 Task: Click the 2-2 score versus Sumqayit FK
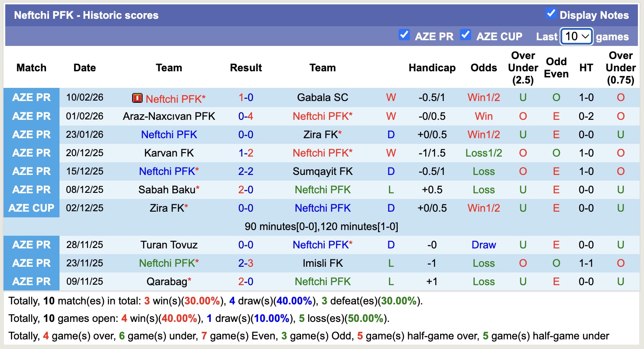point(246,171)
